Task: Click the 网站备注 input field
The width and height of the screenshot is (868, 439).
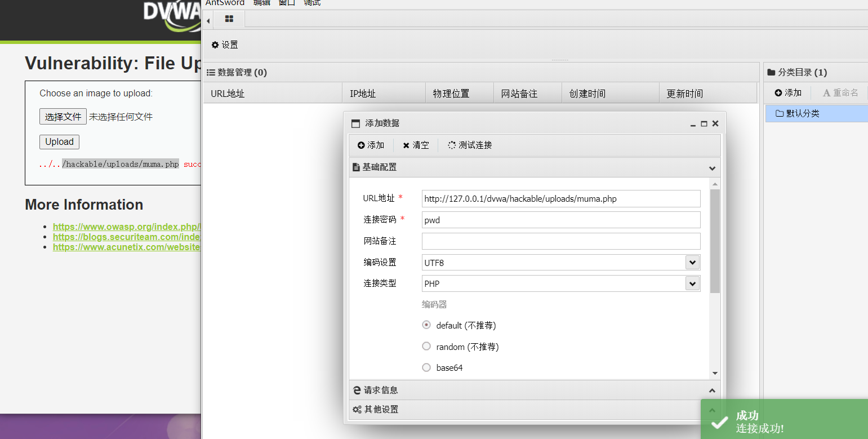Action: pos(561,241)
